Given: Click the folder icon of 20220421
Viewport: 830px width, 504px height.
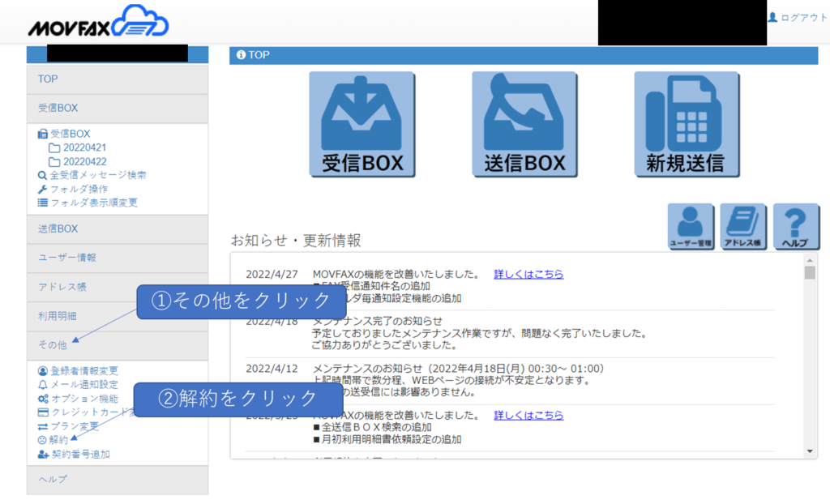Looking at the screenshot, I should click(x=54, y=147).
